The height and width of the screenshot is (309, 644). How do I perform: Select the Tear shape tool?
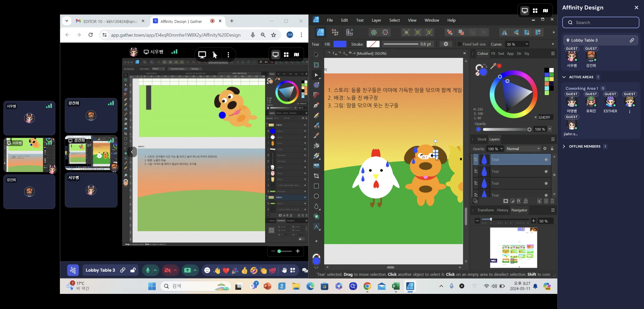316,206
